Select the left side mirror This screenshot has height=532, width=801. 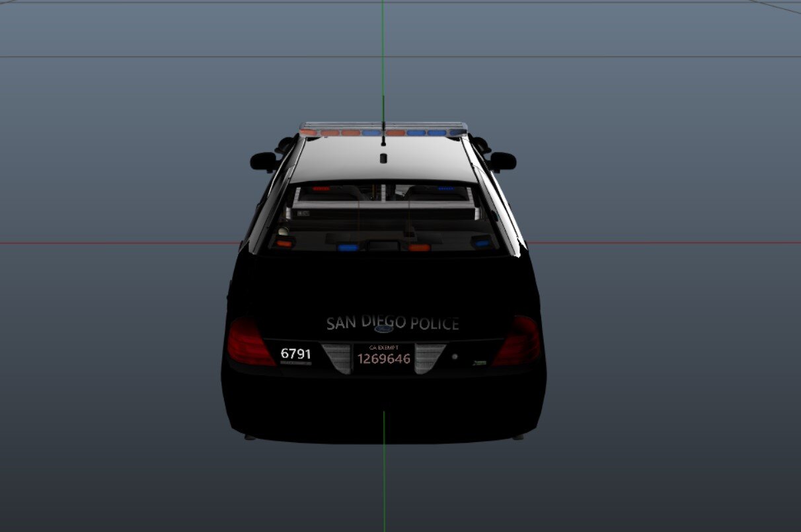point(263,161)
